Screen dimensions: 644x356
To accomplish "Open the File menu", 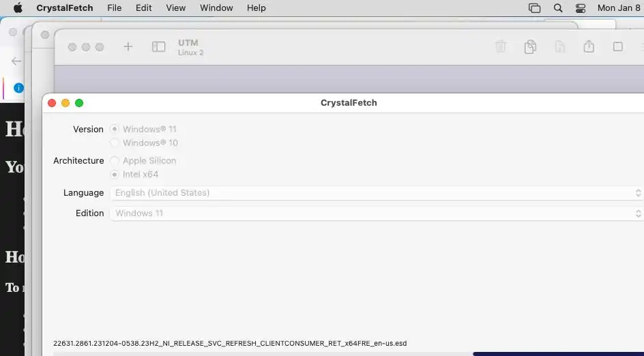I will coord(114,8).
